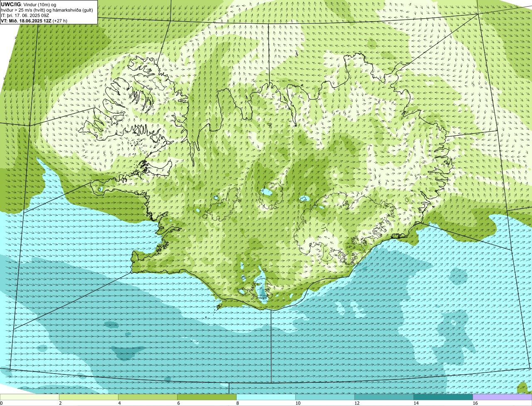Click the valid time 'VT: Mið. 18.06.2025 12Z (+27 h)'

(x=34, y=20)
